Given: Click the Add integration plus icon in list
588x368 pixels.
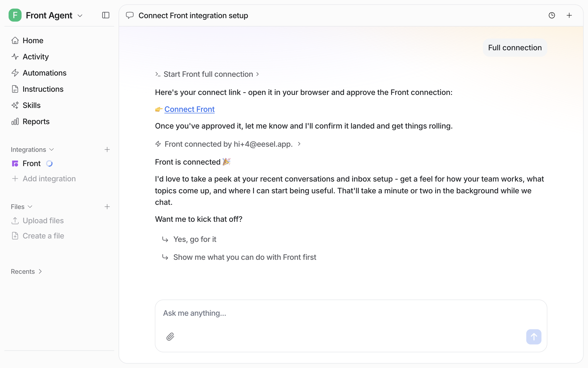Looking at the screenshot, I should coord(15,179).
